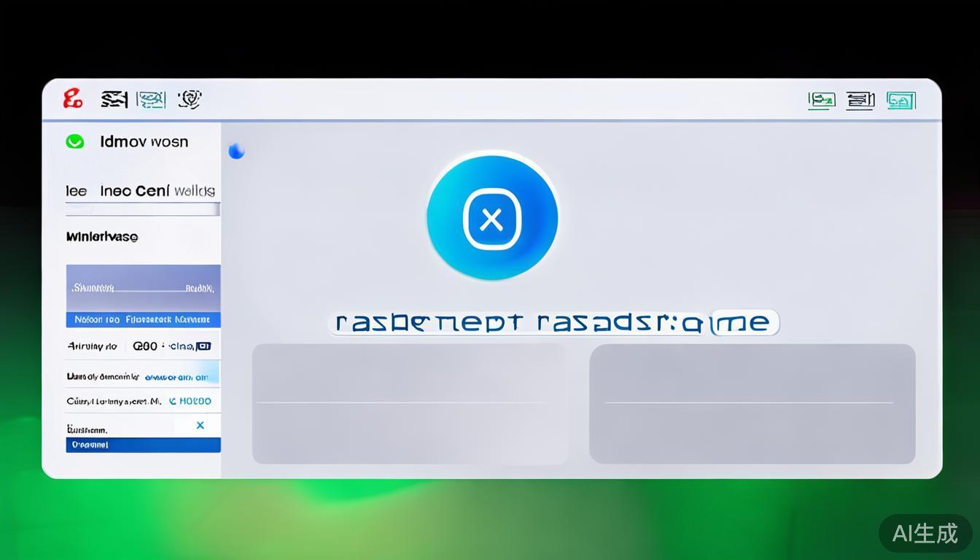This screenshot has width=980, height=560.
Task: Click the purple-blue banner thumbnail in the sidebar
Action: click(143, 288)
